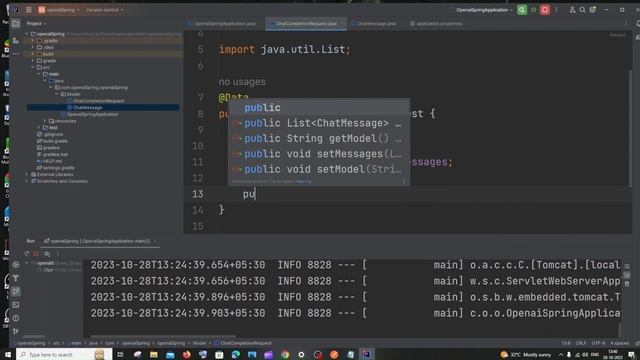Image resolution: width=640 pixels, height=360 pixels.
Task: Open more tool windows ellipsis
Action: click(x=16, y=53)
